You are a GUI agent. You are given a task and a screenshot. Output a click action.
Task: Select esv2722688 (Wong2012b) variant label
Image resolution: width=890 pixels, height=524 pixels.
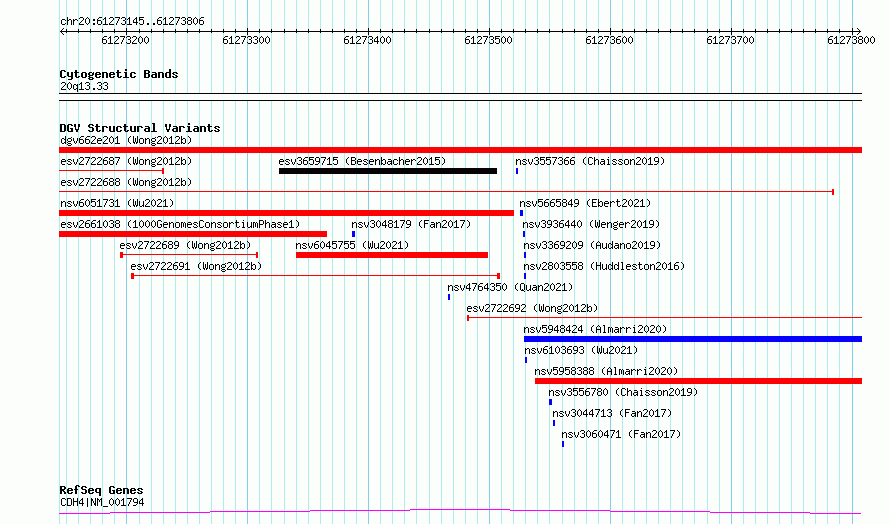[126, 182]
